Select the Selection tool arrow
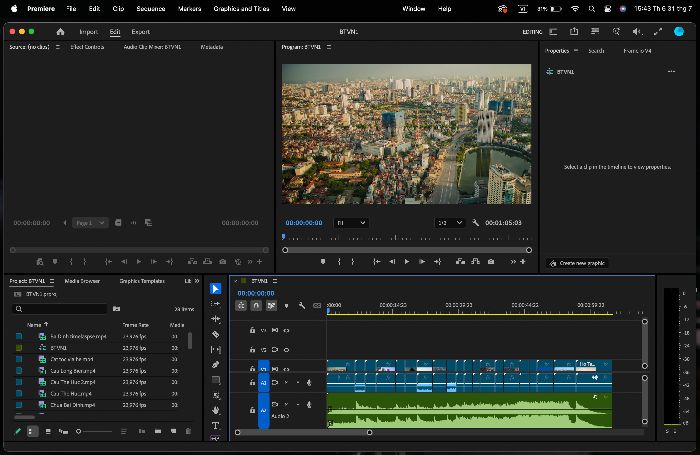Screen dimensions: 700x455 [215, 289]
